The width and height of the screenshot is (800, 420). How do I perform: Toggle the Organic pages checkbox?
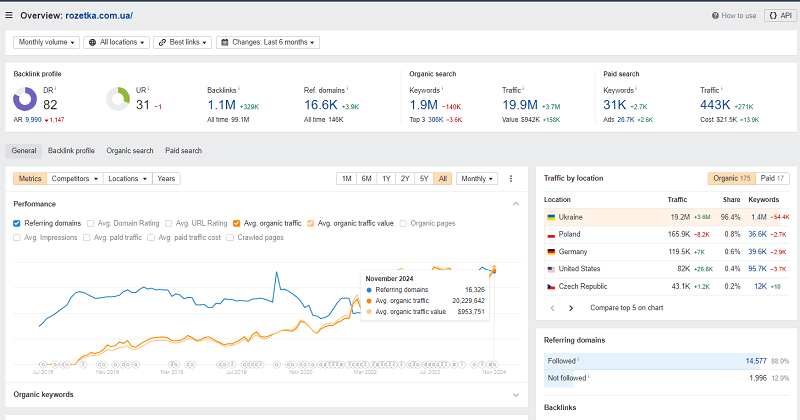(x=403, y=223)
